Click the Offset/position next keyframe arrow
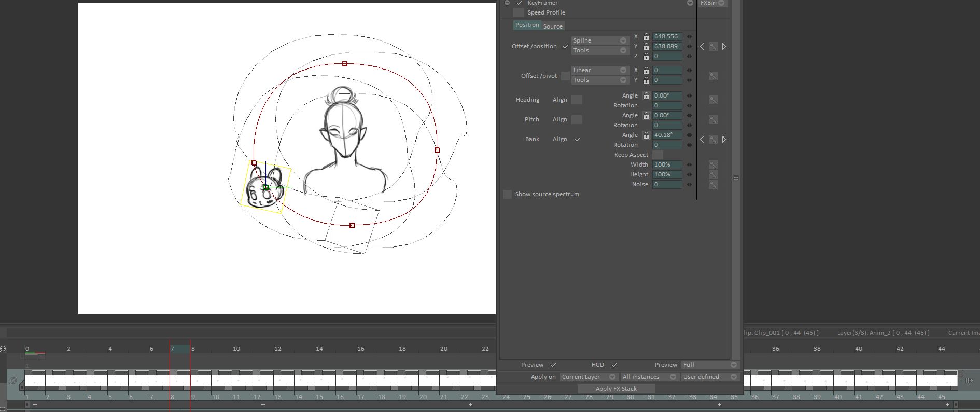Image resolution: width=980 pixels, height=412 pixels. click(x=724, y=47)
